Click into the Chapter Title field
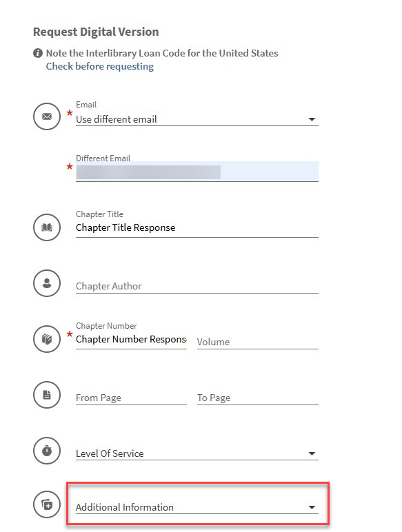 tap(197, 227)
